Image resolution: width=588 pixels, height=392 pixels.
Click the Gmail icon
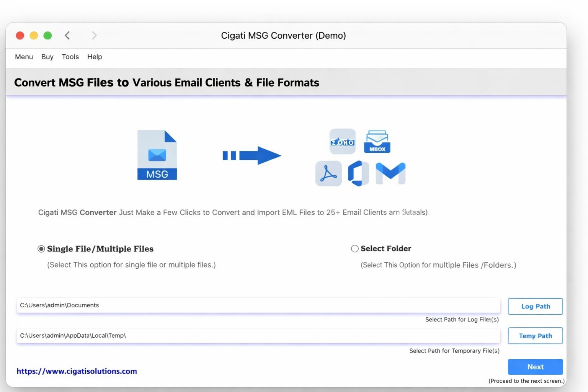(x=390, y=173)
